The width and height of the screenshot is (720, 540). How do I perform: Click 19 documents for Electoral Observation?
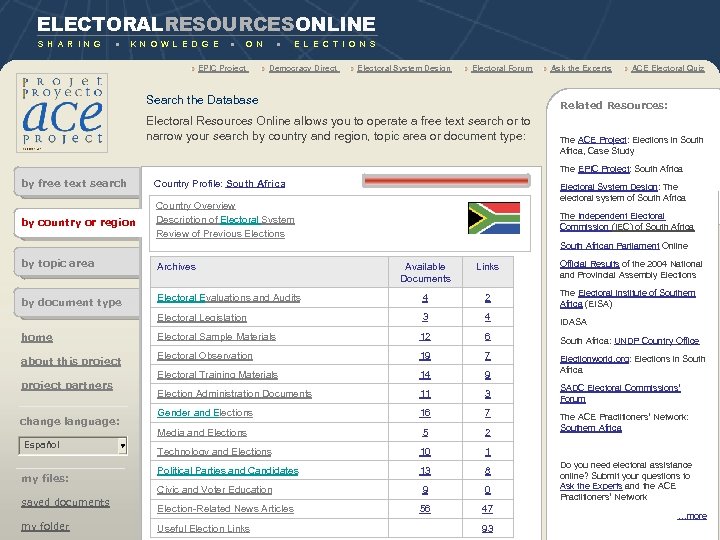click(x=425, y=356)
